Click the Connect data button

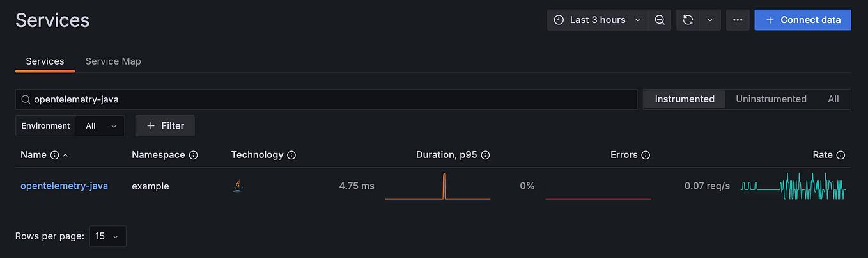click(x=803, y=20)
